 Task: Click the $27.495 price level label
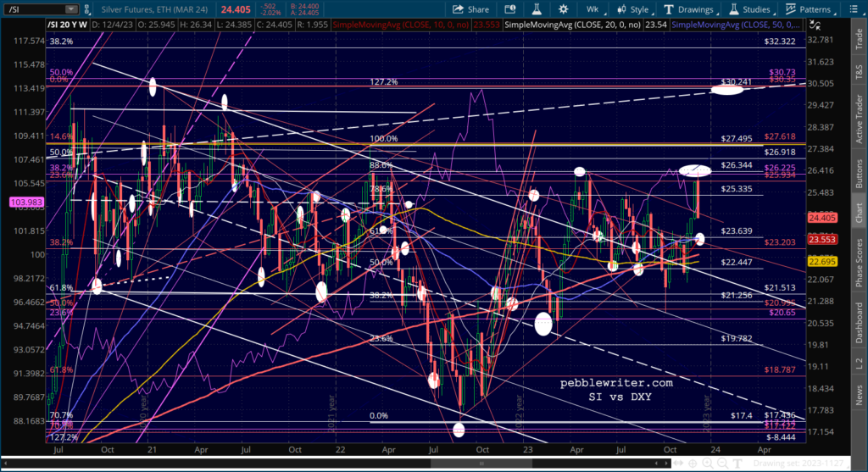[x=737, y=139]
